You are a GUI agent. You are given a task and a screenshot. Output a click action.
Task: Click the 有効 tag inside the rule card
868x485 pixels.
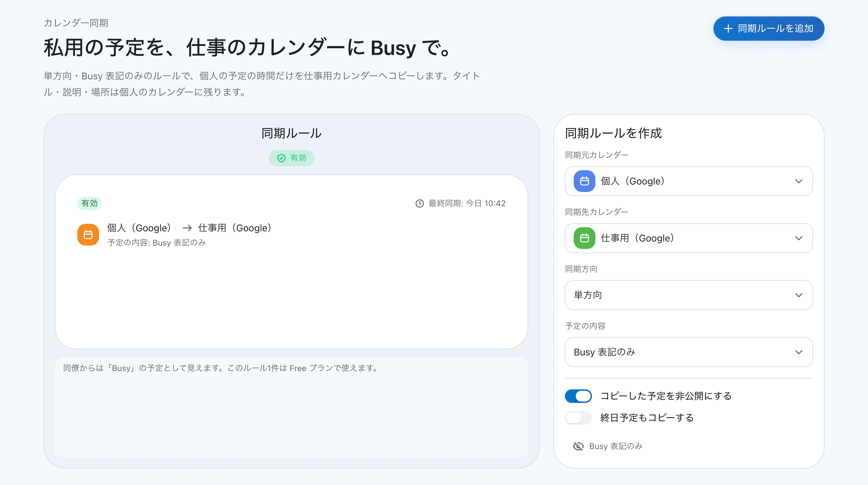pos(89,203)
